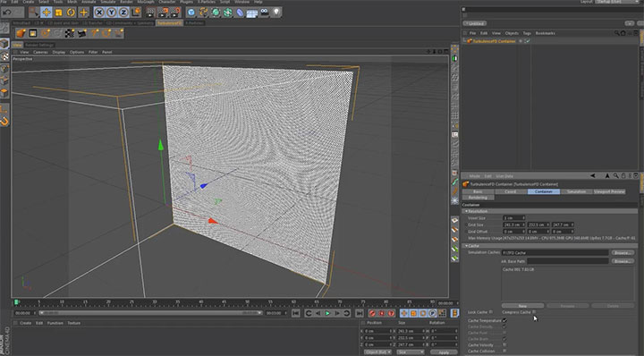The width and height of the screenshot is (644, 356).
Task: Click Render to Picture Viewer icon
Action: point(163,13)
